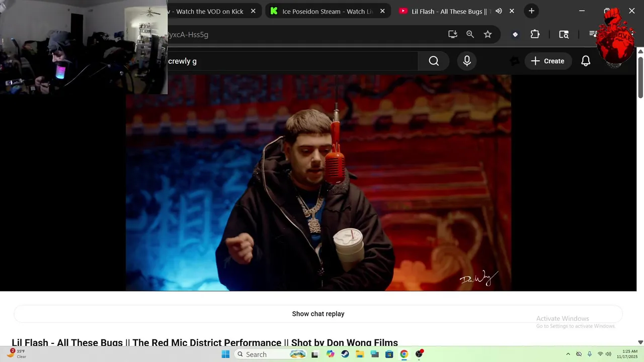This screenshot has width=644, height=362.
Task: Show hidden system tray icons chevron
Action: [x=568, y=354]
